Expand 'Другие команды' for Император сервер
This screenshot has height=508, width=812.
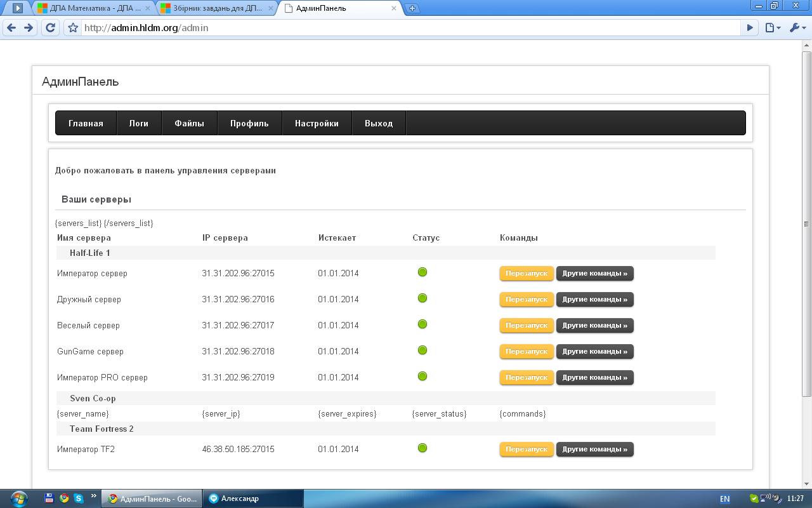click(594, 274)
